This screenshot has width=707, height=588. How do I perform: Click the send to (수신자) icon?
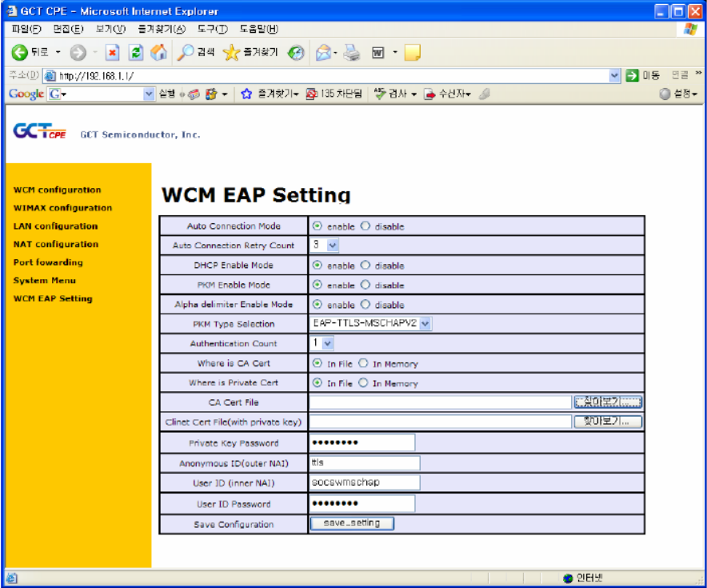429,94
